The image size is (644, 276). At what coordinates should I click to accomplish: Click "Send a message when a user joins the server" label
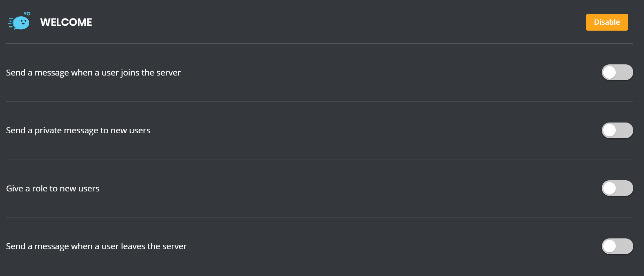[x=93, y=73]
